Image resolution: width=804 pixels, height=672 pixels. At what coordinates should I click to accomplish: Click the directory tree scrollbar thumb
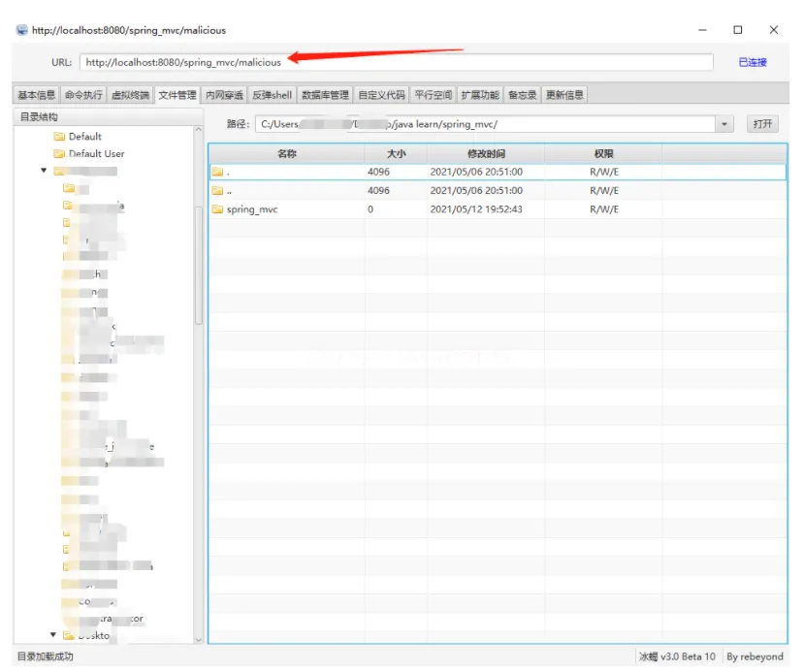click(x=199, y=265)
